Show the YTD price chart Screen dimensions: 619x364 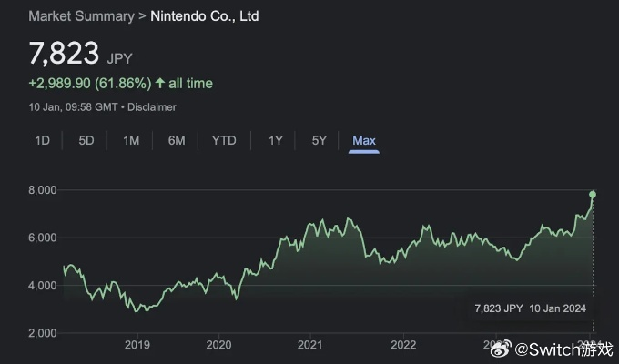pyautogui.click(x=224, y=140)
